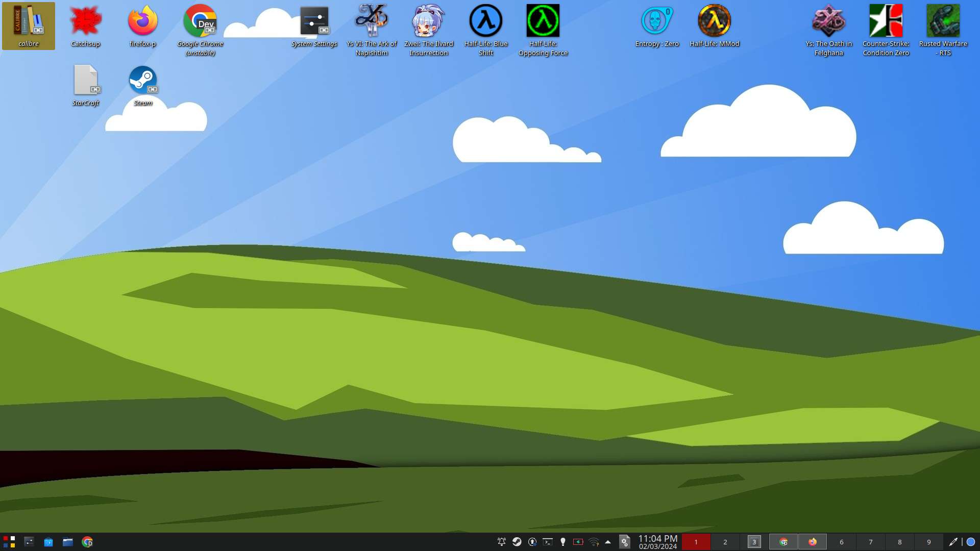Open the Wi-Fi network tray icon
The height and width of the screenshot is (551, 980).
[x=594, y=542]
